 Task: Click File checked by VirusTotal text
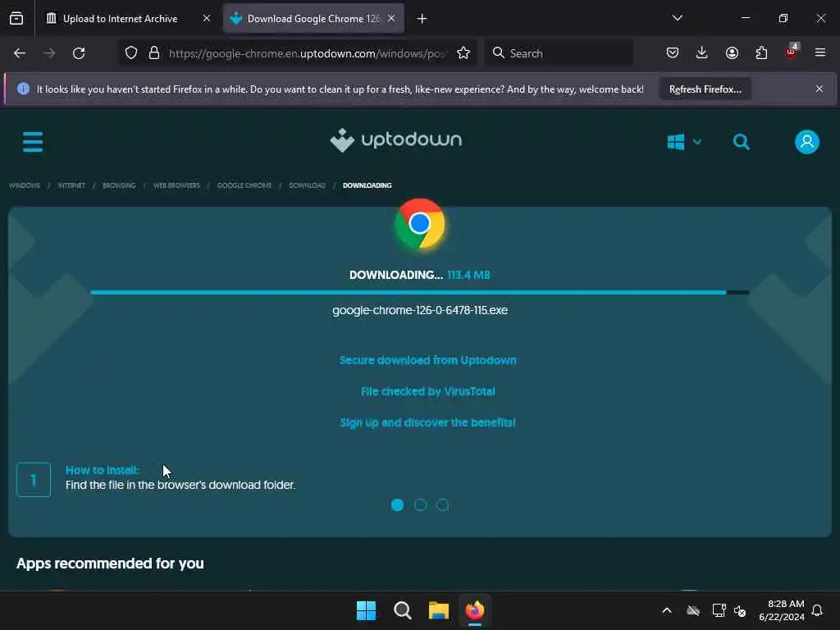pos(427,391)
